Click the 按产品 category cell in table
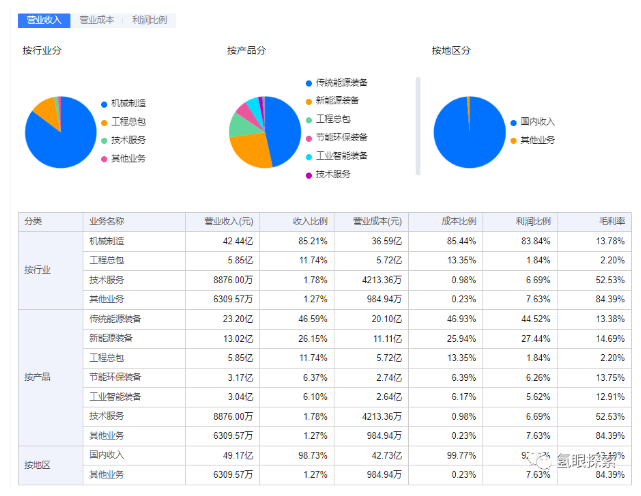641x496 pixels. (38, 377)
